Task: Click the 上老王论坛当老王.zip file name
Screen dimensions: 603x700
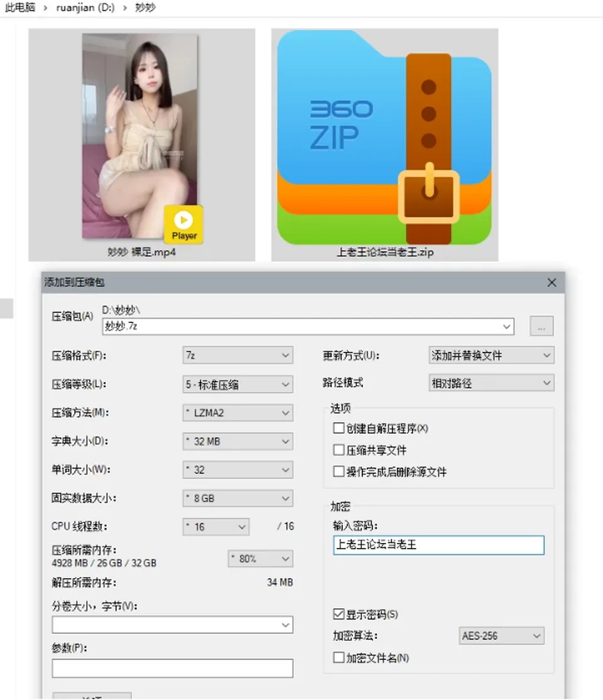Action: [x=385, y=252]
